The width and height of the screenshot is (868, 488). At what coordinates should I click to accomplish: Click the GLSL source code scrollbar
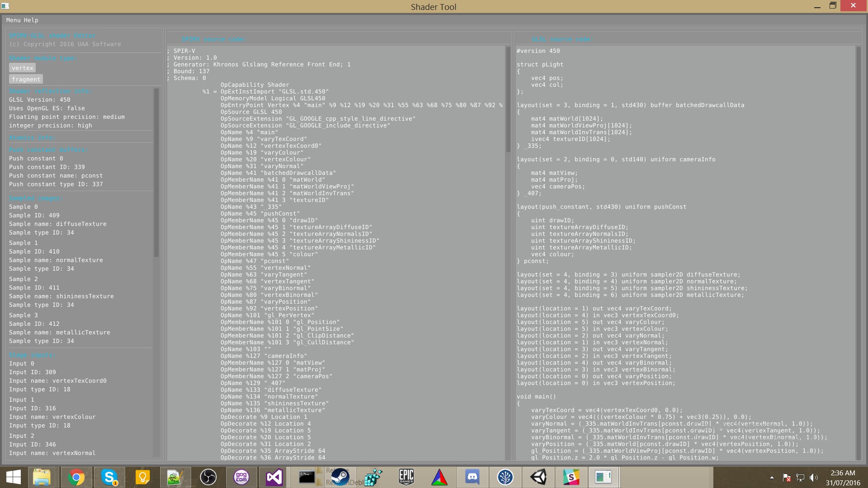859,253
